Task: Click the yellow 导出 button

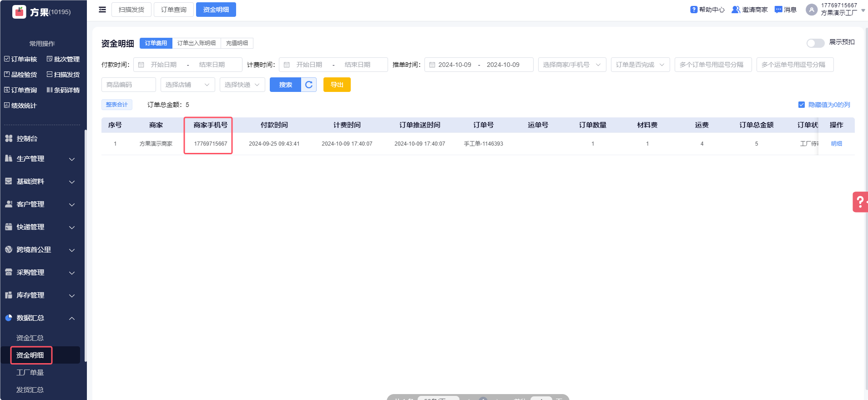Action: 337,85
